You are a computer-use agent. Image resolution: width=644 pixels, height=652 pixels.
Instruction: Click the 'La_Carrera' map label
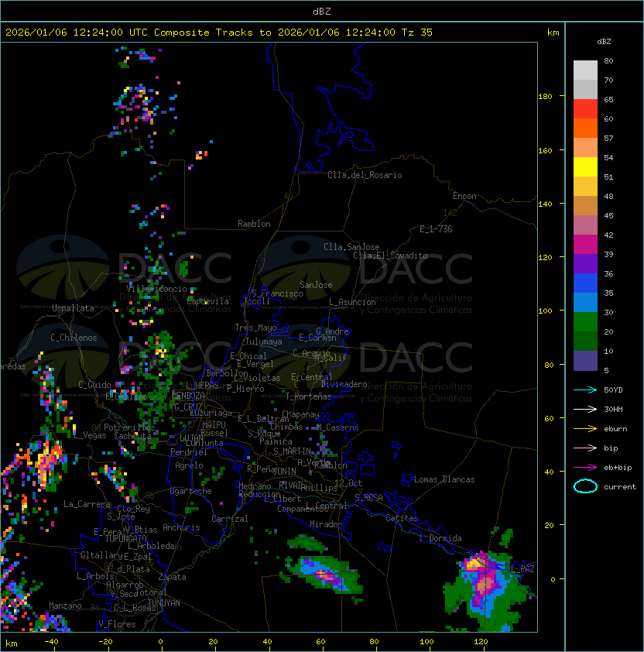(x=87, y=504)
